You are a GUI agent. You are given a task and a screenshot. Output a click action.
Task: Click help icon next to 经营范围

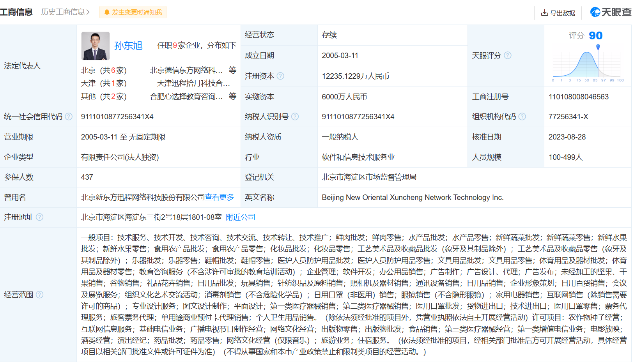click(x=40, y=295)
